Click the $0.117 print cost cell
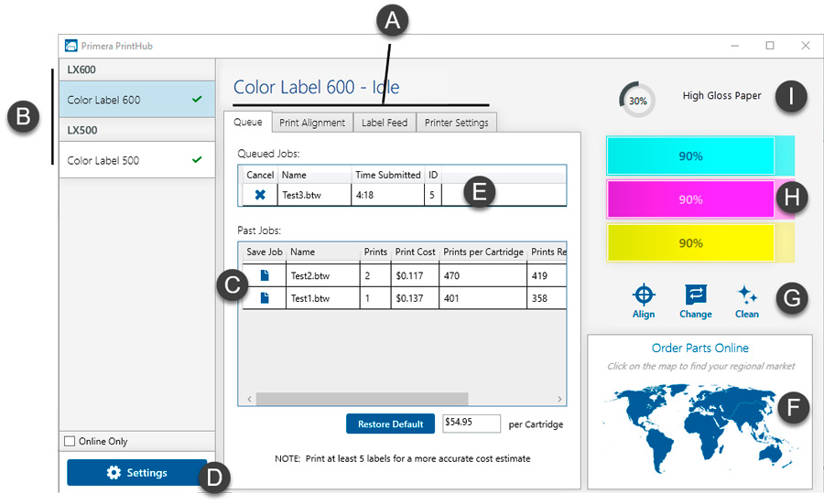Viewport: 824px width, 504px height. pyautogui.click(x=415, y=275)
